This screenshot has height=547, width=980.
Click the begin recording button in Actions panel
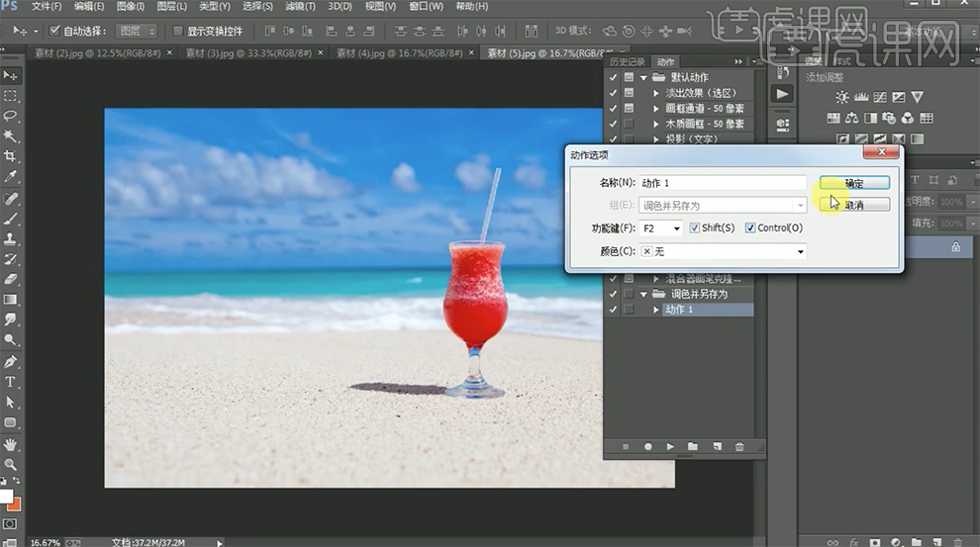tap(648, 447)
